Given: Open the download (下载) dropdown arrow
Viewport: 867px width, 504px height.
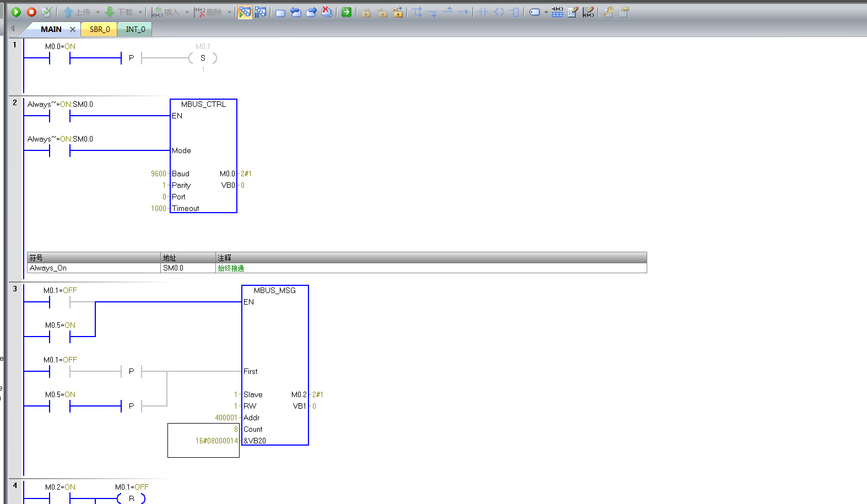Looking at the screenshot, I should (x=140, y=12).
